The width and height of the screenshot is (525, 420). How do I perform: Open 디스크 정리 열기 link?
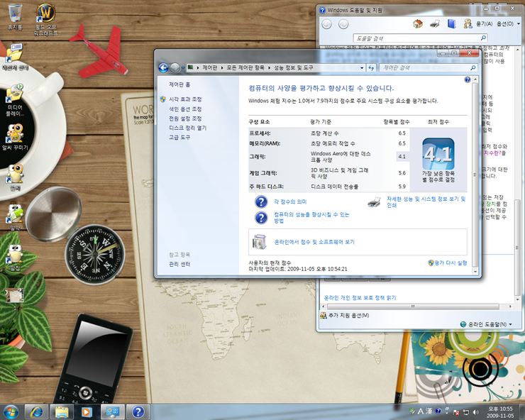coord(187,128)
